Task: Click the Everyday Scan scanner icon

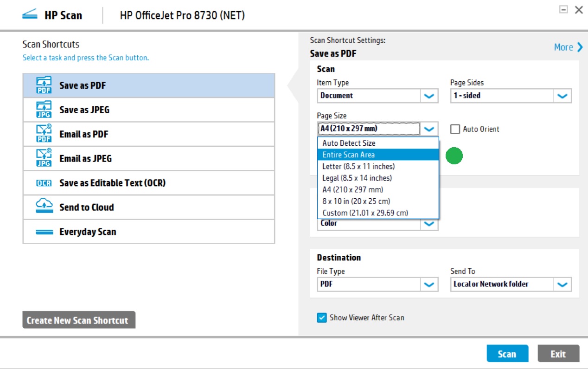Action: [44, 232]
